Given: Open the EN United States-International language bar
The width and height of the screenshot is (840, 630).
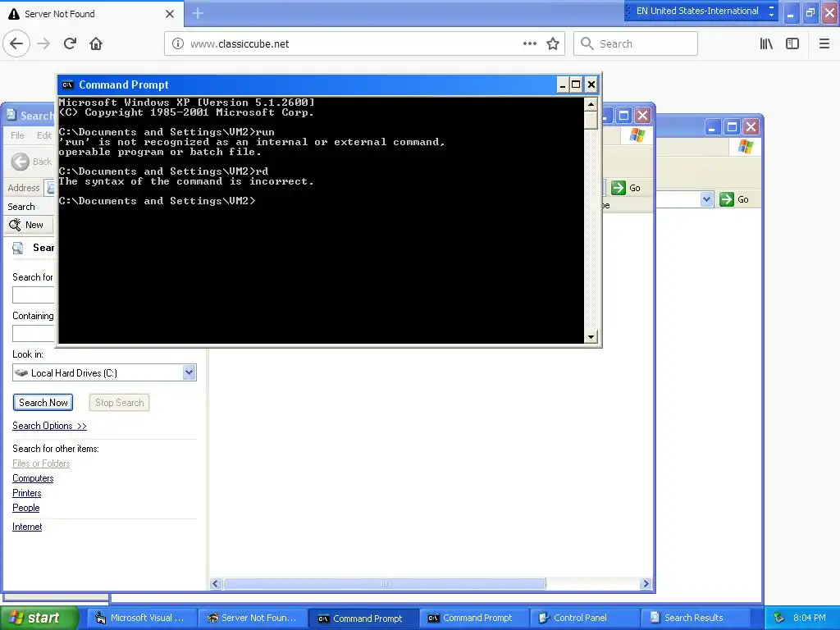Looking at the screenshot, I should coord(701,11).
